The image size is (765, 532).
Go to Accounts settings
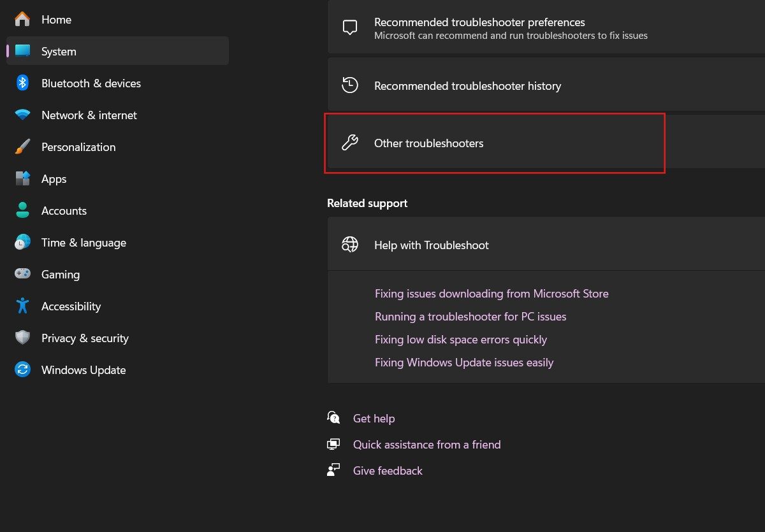tap(64, 211)
